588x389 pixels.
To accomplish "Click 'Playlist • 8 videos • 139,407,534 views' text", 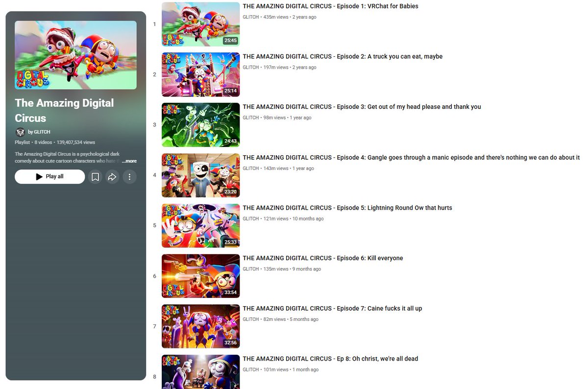I will click(x=55, y=142).
